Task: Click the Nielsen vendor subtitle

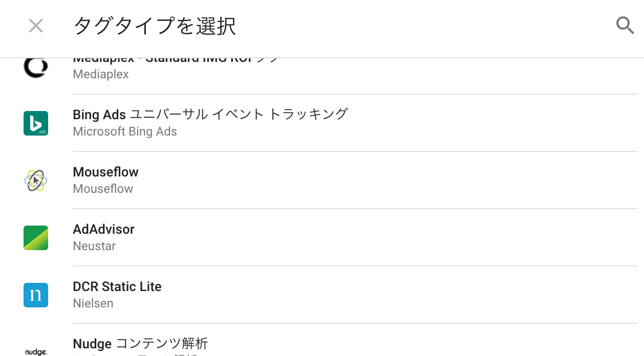Action: point(93,303)
